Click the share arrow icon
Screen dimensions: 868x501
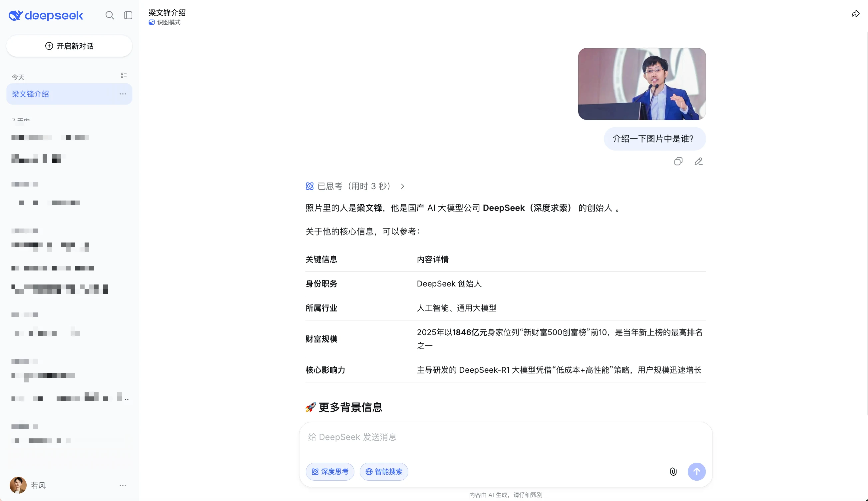pyautogui.click(x=856, y=14)
